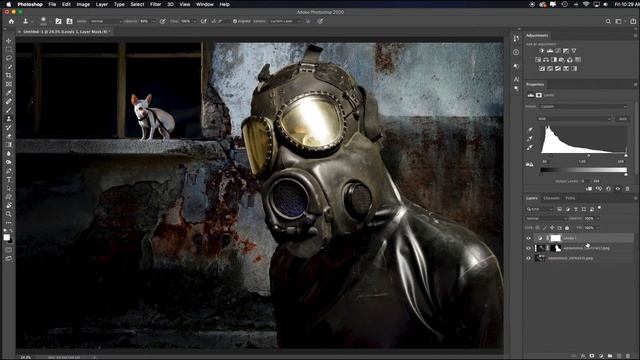Open the Image menu
This screenshot has height=360, width=640.
(83, 4)
